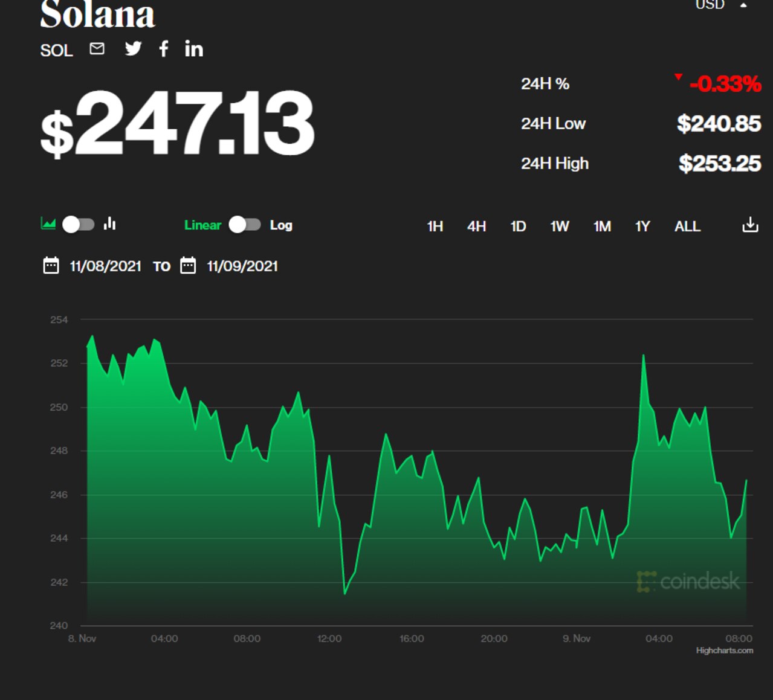Edit the end date 11/09/2021
The image size is (773, 700).
[242, 266]
